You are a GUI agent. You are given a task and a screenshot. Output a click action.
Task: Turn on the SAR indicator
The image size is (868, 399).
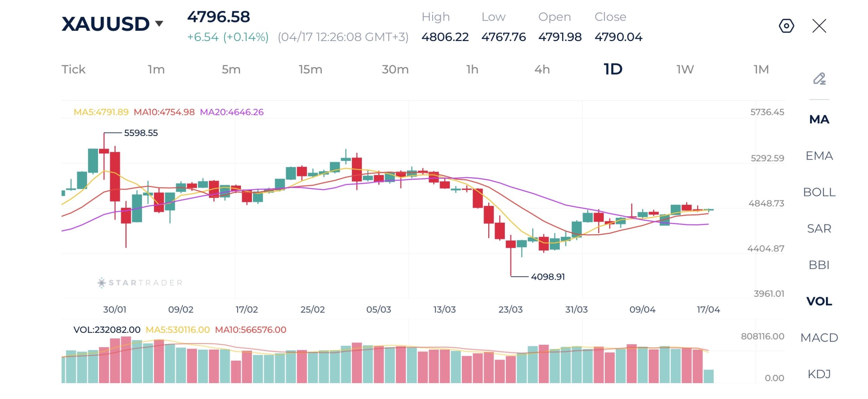[x=819, y=228]
